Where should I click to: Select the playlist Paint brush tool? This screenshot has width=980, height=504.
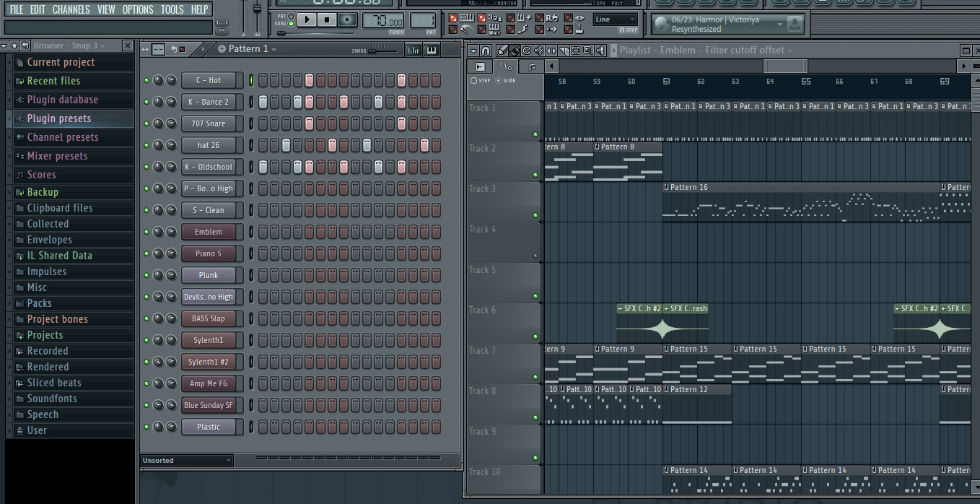tap(515, 51)
